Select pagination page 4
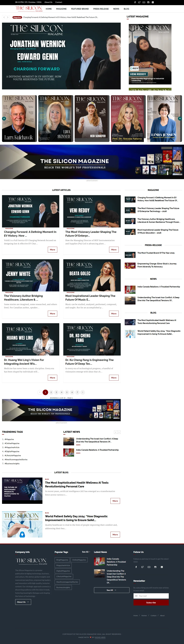This screenshot has height=644, width=184. pyautogui.click(x=62, y=392)
